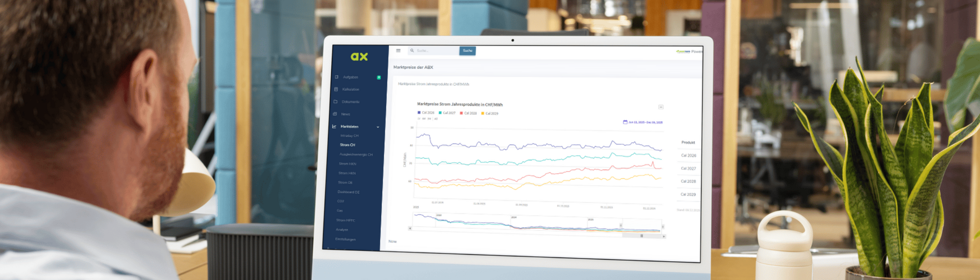Click the Kalkulation calculator icon
This screenshot has height=280, width=980.
click(x=336, y=89)
